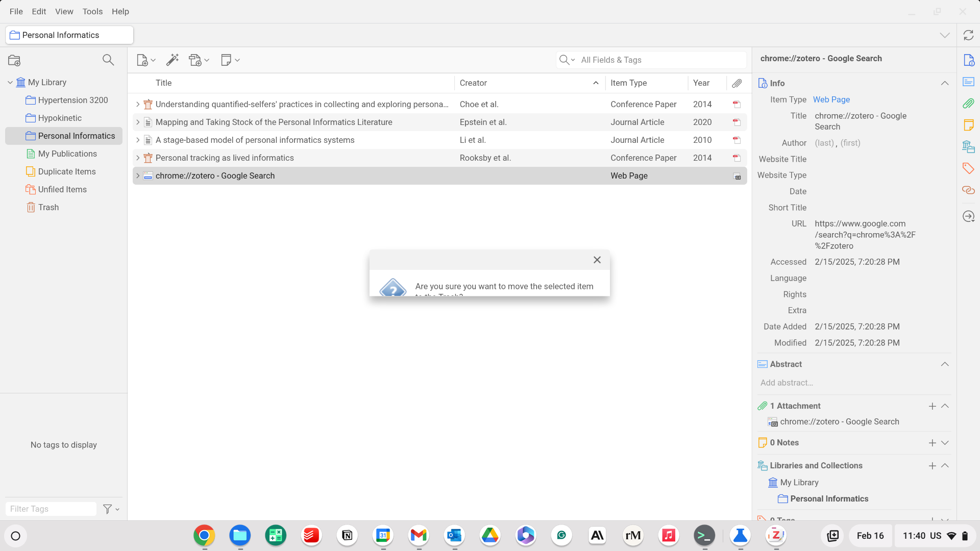Collapse the My Library tree

(x=10, y=82)
